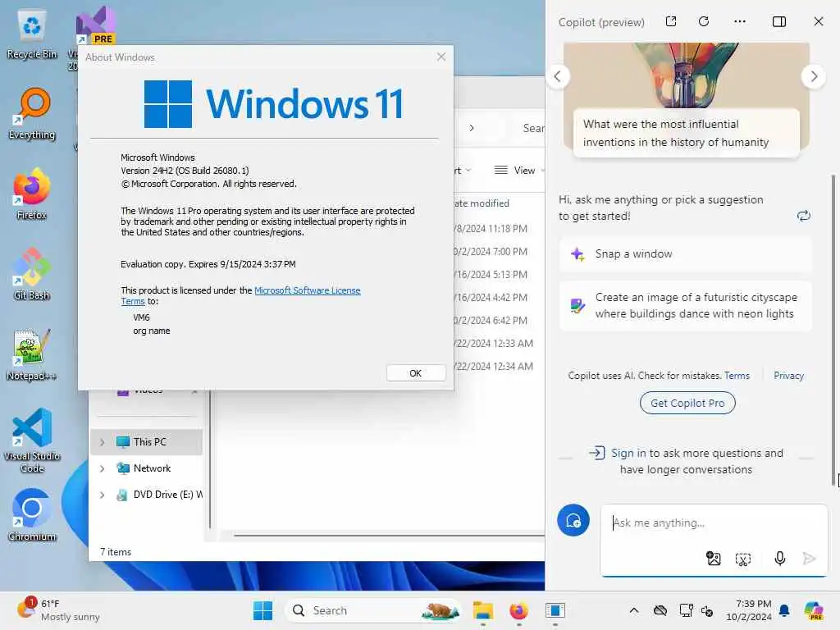Click OK in About Windows dialog

pyautogui.click(x=416, y=373)
